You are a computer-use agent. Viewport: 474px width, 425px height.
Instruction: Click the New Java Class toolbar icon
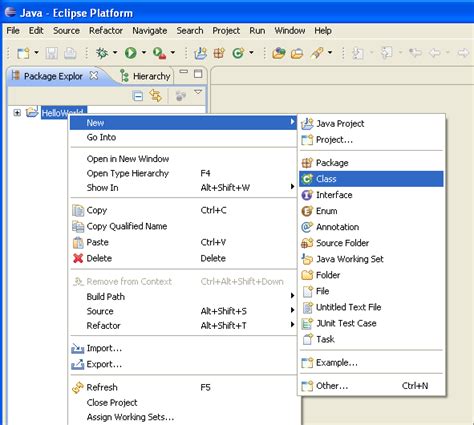238,53
